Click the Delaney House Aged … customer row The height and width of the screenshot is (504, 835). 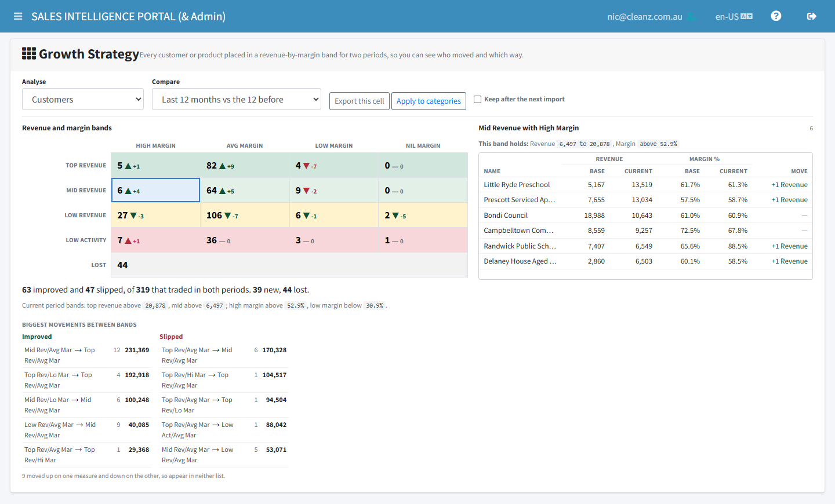(x=645, y=261)
